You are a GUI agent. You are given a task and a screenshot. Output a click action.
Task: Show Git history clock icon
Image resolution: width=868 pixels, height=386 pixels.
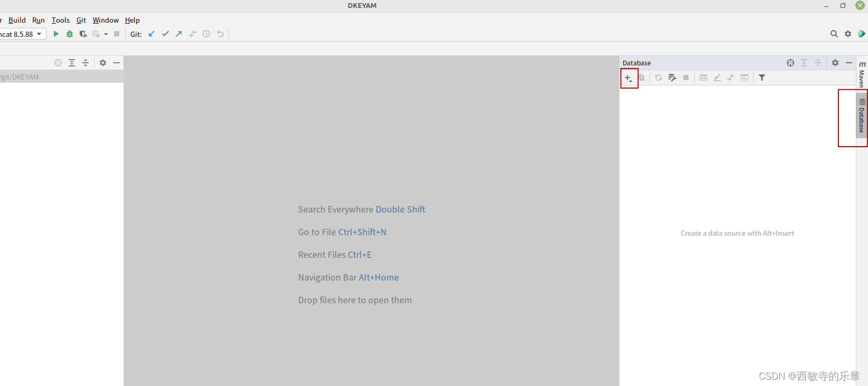(206, 34)
